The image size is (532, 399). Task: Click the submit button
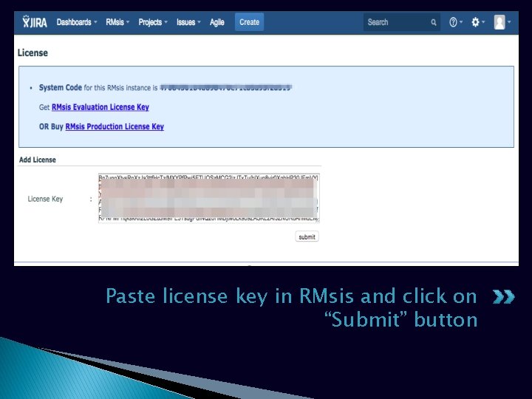tap(307, 237)
